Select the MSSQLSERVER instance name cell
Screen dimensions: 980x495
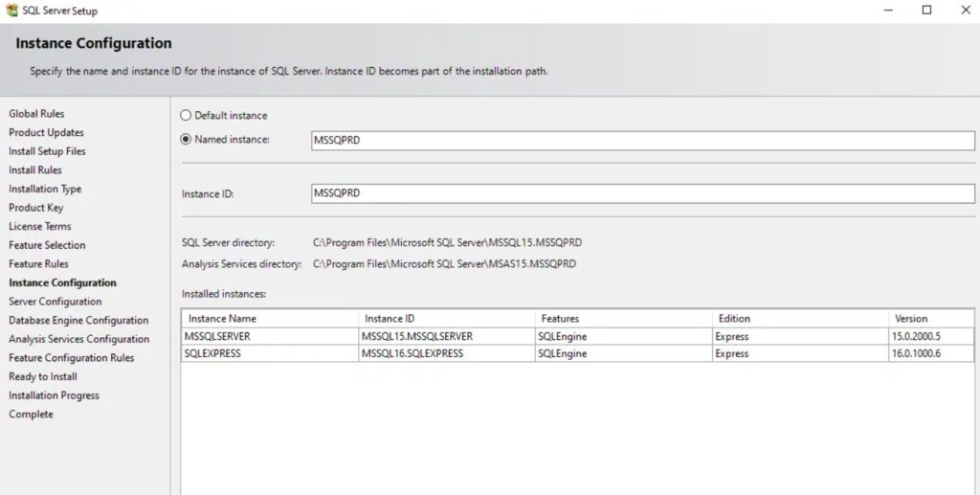270,336
